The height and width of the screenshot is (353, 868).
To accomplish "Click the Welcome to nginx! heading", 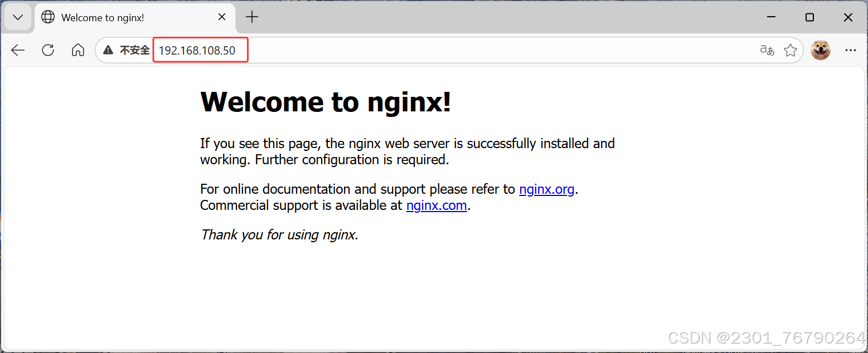I will coord(326,102).
